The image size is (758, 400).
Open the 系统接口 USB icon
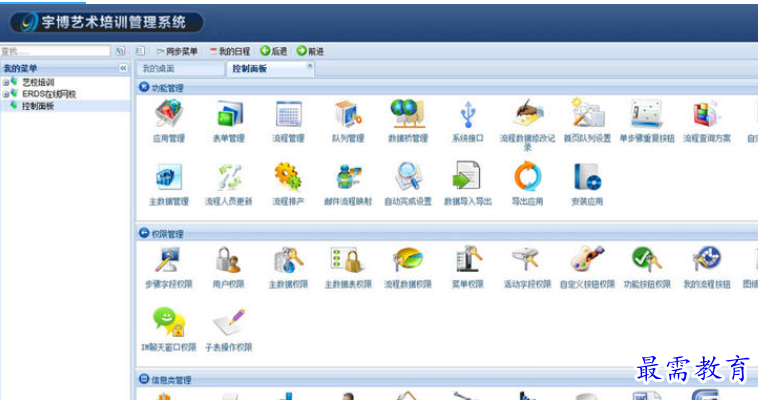tap(467, 114)
